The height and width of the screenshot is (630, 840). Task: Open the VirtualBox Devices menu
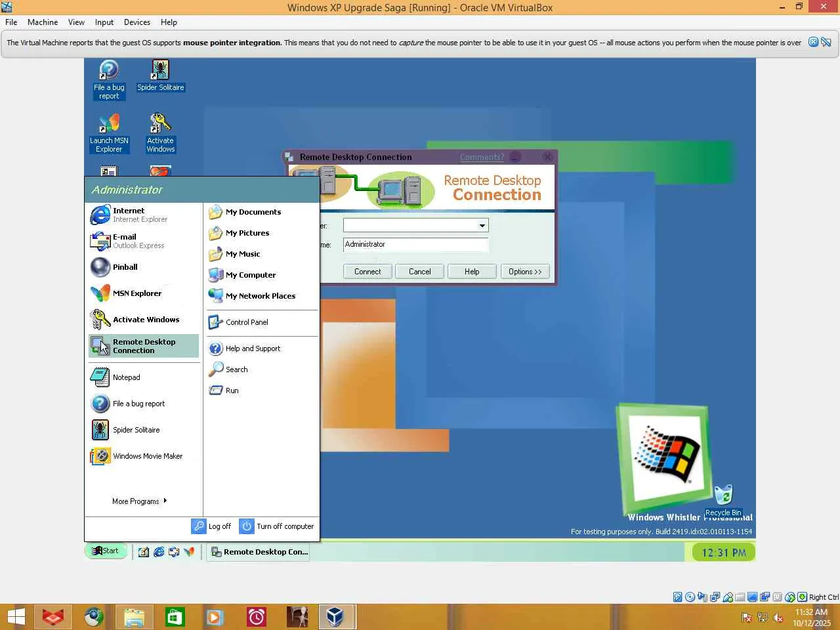point(136,22)
